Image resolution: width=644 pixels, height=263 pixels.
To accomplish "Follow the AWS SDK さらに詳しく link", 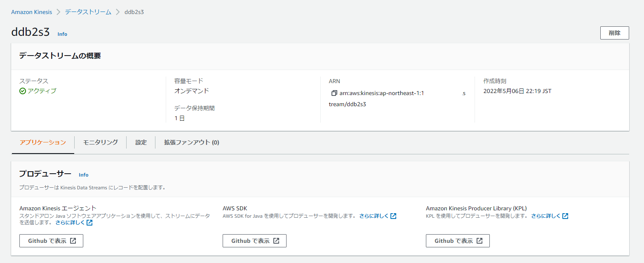I will (x=374, y=216).
